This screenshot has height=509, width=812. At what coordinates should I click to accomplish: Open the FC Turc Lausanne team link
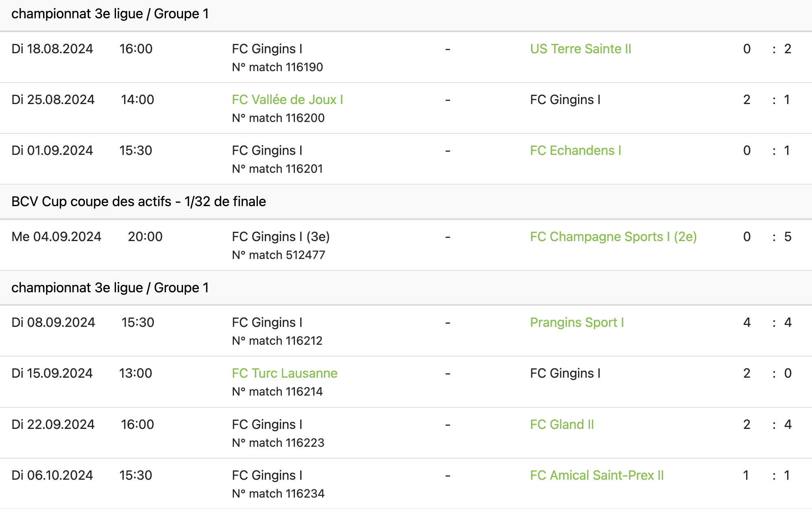(x=284, y=373)
